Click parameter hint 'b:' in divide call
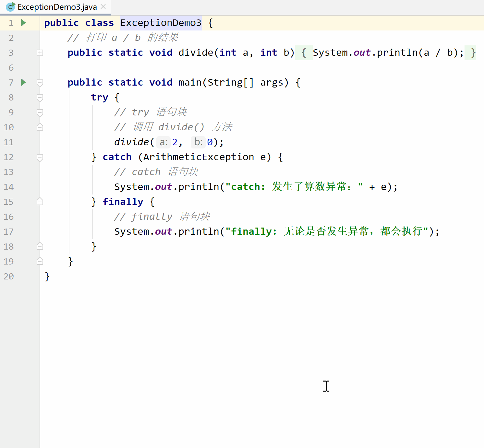Image resolution: width=484 pixels, height=448 pixels. pos(198,142)
